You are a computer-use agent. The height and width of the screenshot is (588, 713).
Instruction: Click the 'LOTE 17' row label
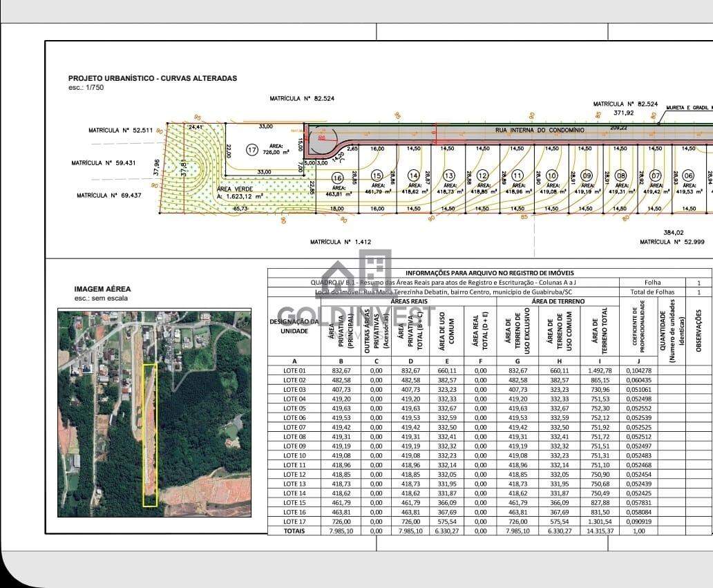pos(294,522)
